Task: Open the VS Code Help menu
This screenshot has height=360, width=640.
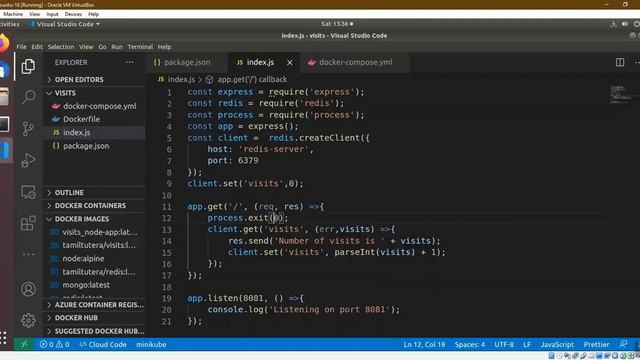Action: [x=164, y=47]
